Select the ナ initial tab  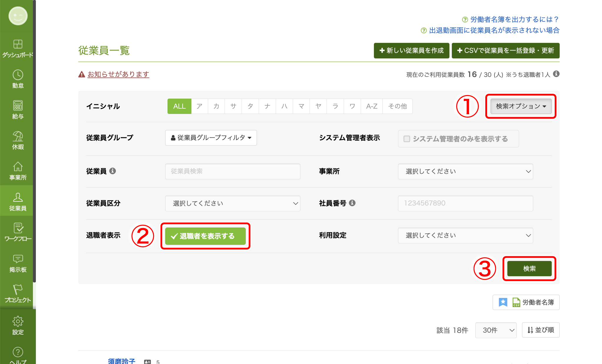pyautogui.click(x=267, y=106)
